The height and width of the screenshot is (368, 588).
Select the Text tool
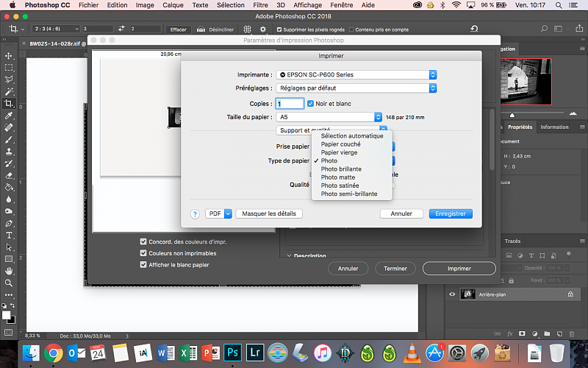(9, 235)
